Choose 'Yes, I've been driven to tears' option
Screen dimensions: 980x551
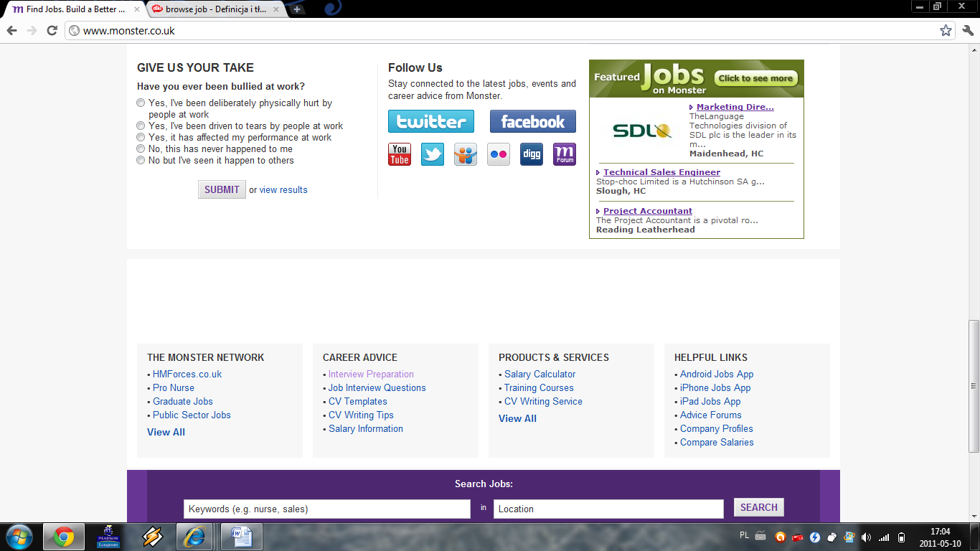coord(141,126)
